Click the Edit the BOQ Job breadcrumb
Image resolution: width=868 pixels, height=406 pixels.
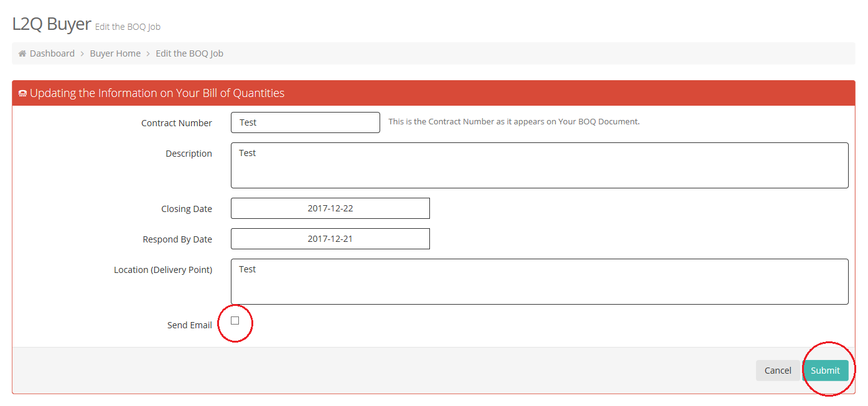point(189,53)
